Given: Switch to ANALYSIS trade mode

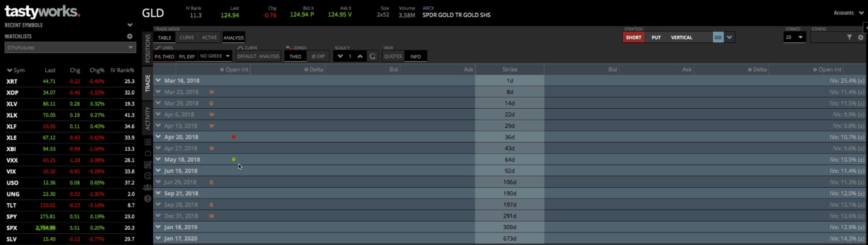Looking at the screenshot, I should tap(233, 37).
